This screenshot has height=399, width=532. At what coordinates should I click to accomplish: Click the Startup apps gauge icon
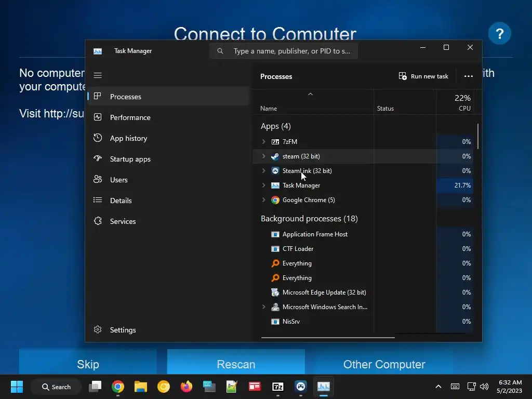(x=98, y=158)
